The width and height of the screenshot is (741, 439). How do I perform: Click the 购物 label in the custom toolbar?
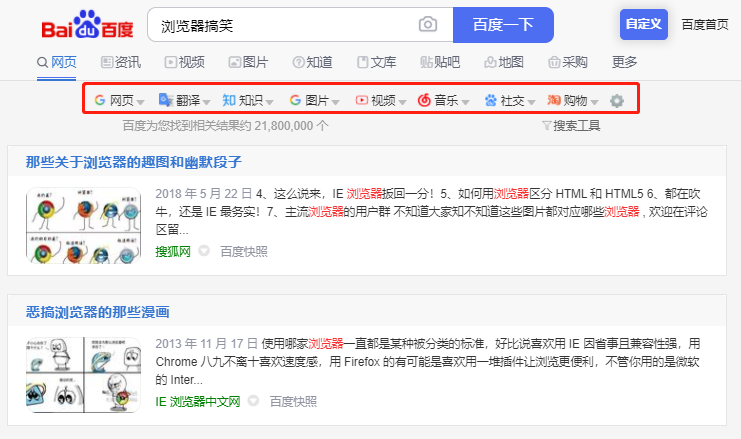pos(575,100)
